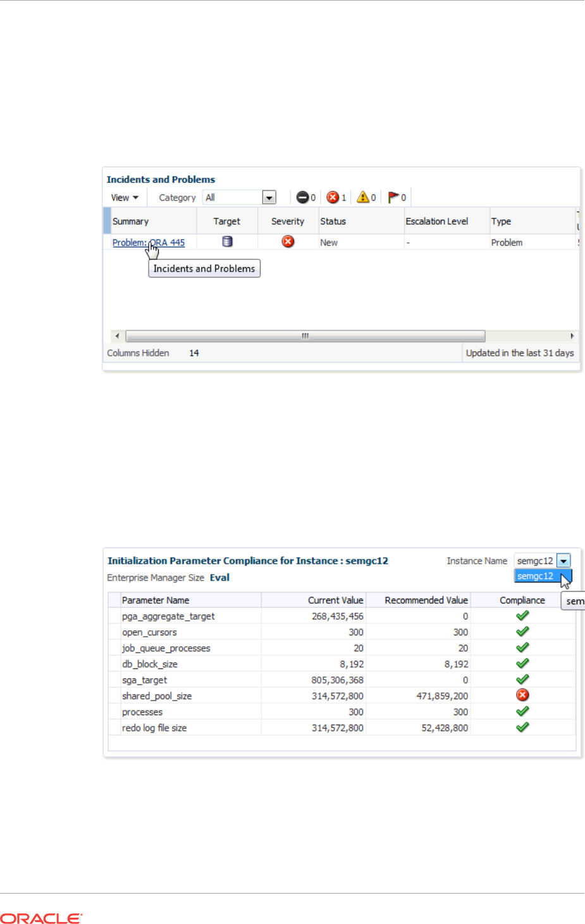Click the Columns Hidden 14 indicator
Viewport: 585px width, 924px height.
tap(153, 353)
